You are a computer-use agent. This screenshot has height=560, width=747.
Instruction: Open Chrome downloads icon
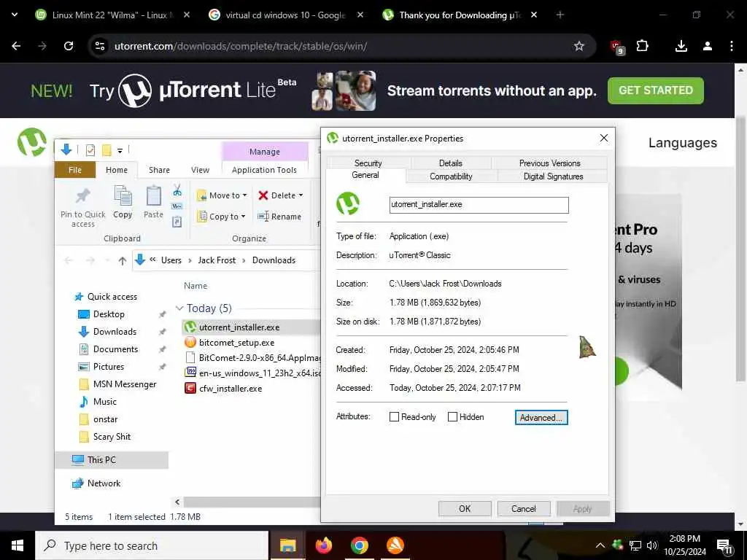pos(681,46)
